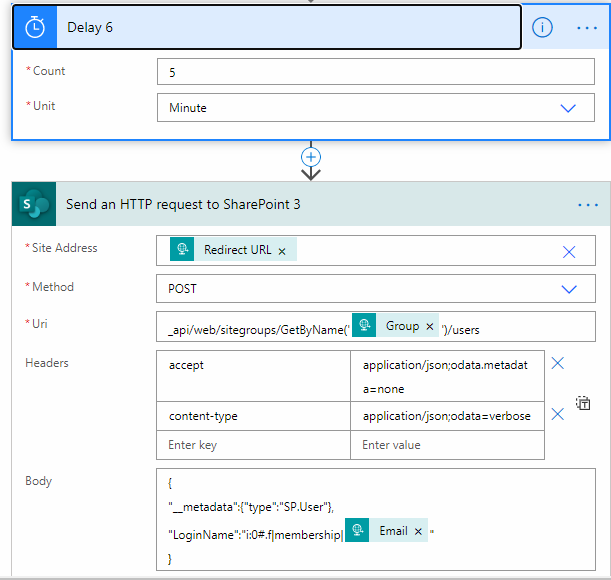Edit the content-type header key cell
611x580 pixels.
[253, 416]
